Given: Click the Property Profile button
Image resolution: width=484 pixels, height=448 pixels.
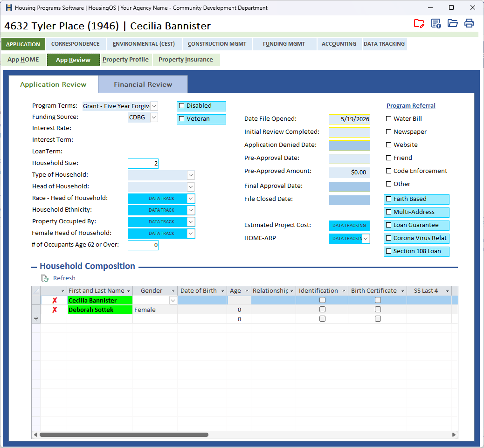Looking at the screenshot, I should pyautogui.click(x=125, y=60).
